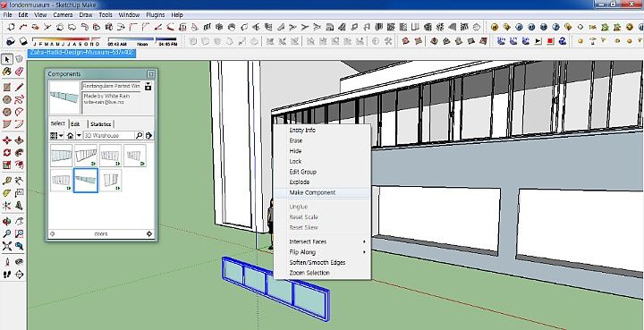
Task: Click the red stop button in toolbar
Action: click(x=550, y=41)
